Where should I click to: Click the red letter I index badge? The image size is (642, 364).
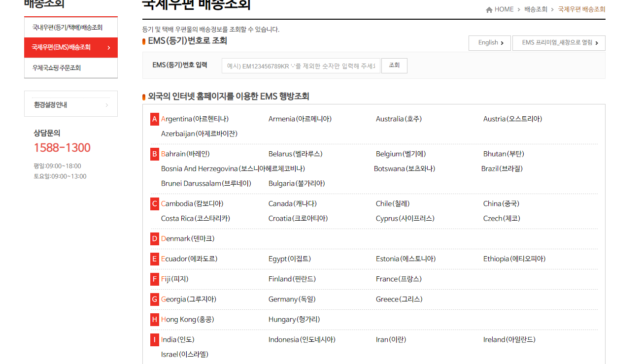coord(155,340)
